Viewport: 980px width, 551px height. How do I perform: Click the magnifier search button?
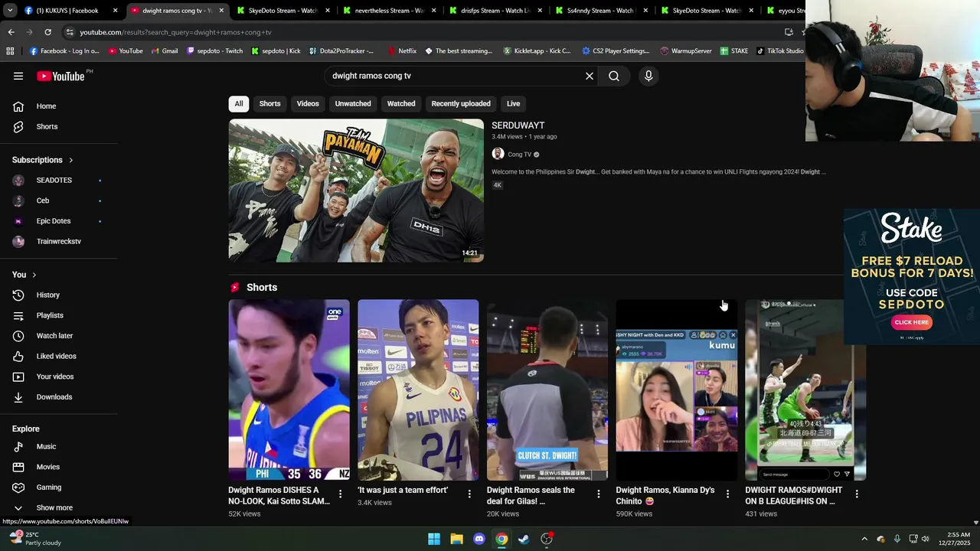point(614,76)
